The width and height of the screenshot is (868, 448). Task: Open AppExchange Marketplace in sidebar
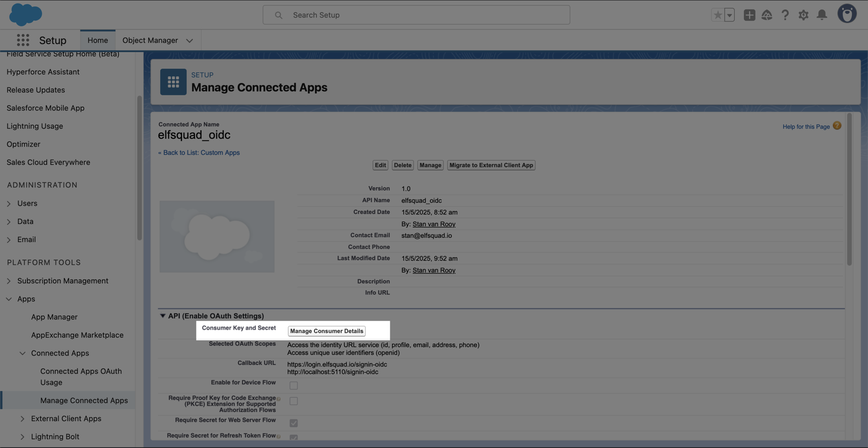[77, 335]
